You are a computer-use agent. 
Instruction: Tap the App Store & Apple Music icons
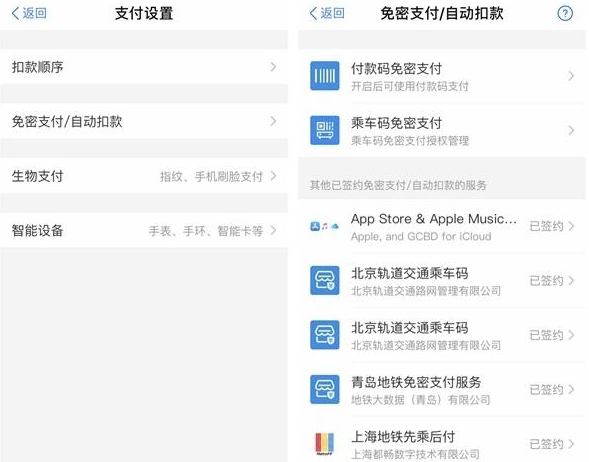pyautogui.click(x=325, y=226)
